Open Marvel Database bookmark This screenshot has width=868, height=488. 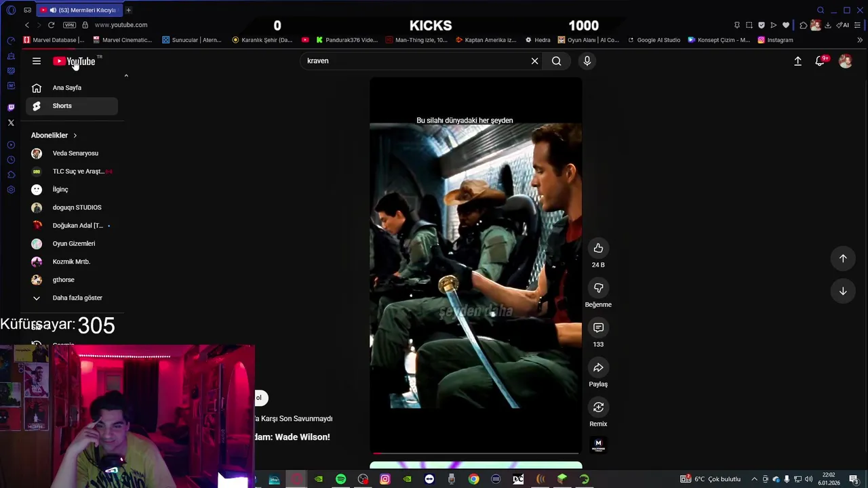pos(54,40)
